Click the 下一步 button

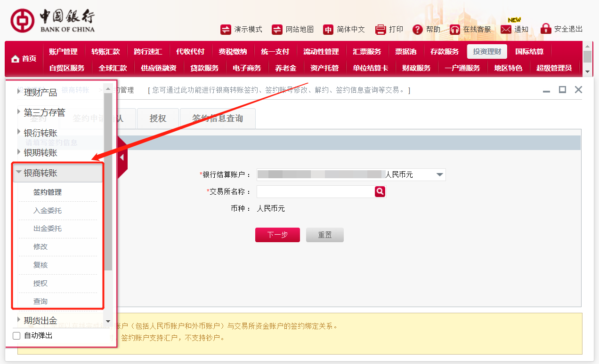click(277, 235)
